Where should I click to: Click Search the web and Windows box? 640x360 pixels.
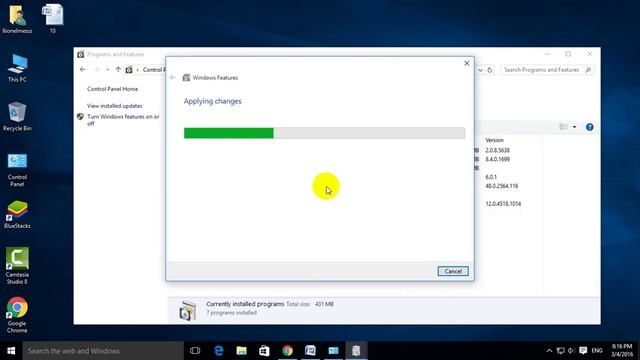click(x=103, y=351)
